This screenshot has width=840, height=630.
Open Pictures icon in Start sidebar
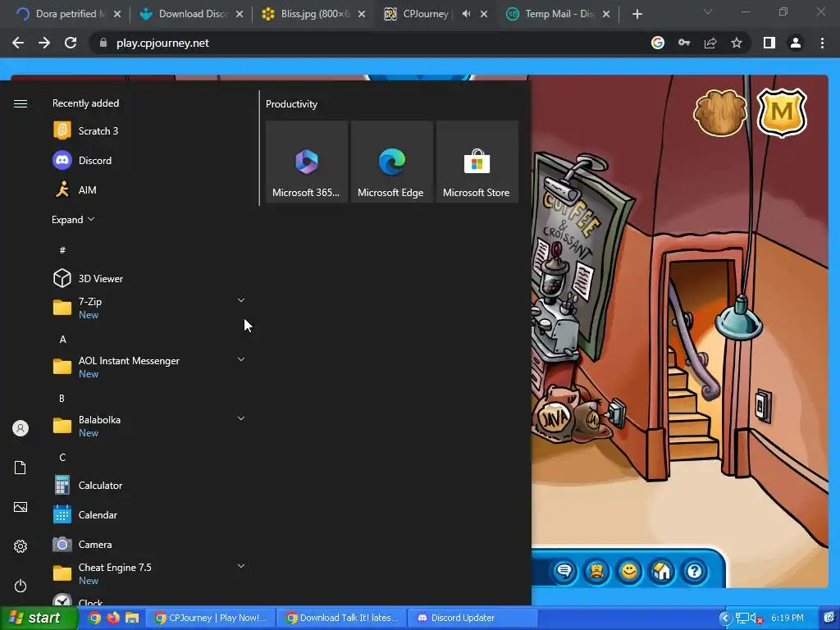(21, 507)
